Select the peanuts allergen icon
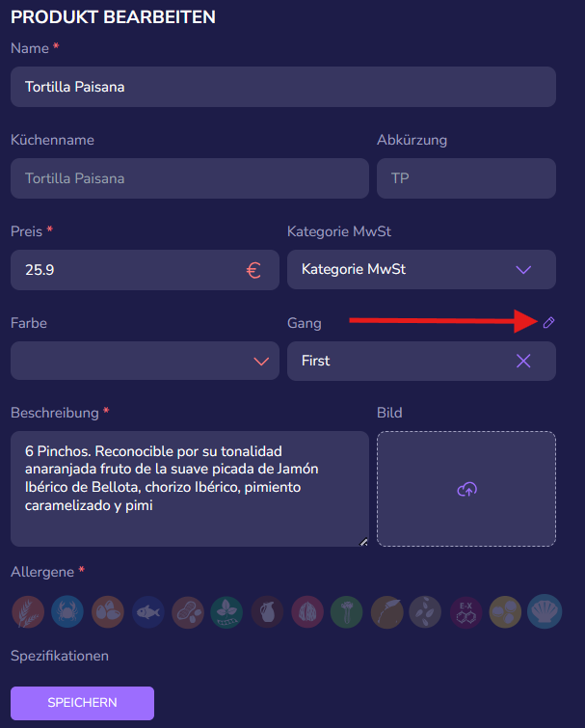 click(x=188, y=612)
